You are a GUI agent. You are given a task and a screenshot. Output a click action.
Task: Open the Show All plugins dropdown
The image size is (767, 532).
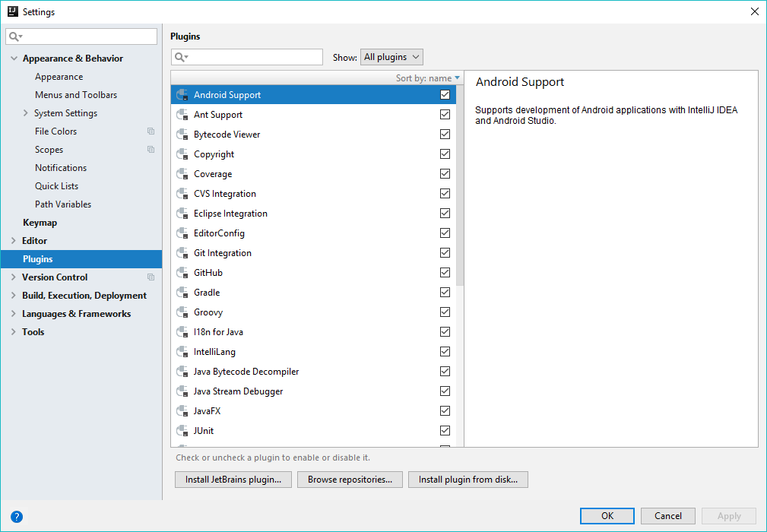tap(391, 57)
